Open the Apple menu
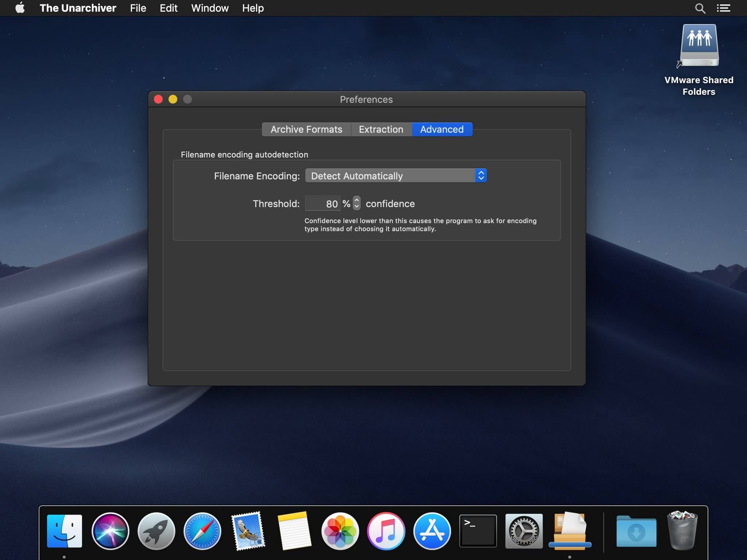The width and height of the screenshot is (747, 560). pyautogui.click(x=20, y=8)
